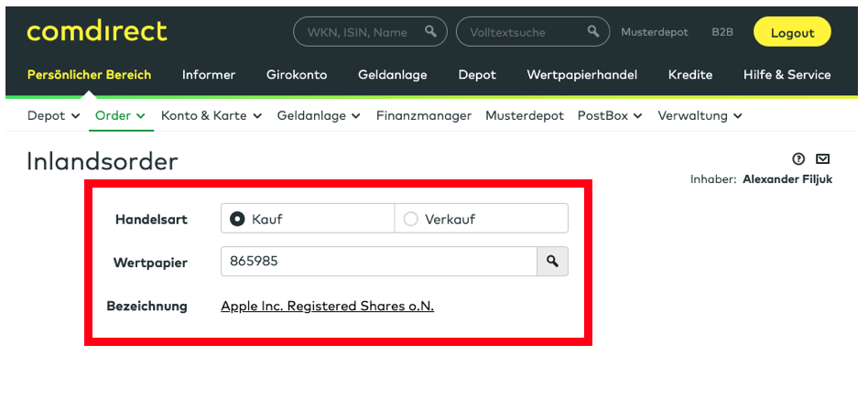
Task: Open Finanzmanager in the sub navigation
Action: pyautogui.click(x=424, y=115)
